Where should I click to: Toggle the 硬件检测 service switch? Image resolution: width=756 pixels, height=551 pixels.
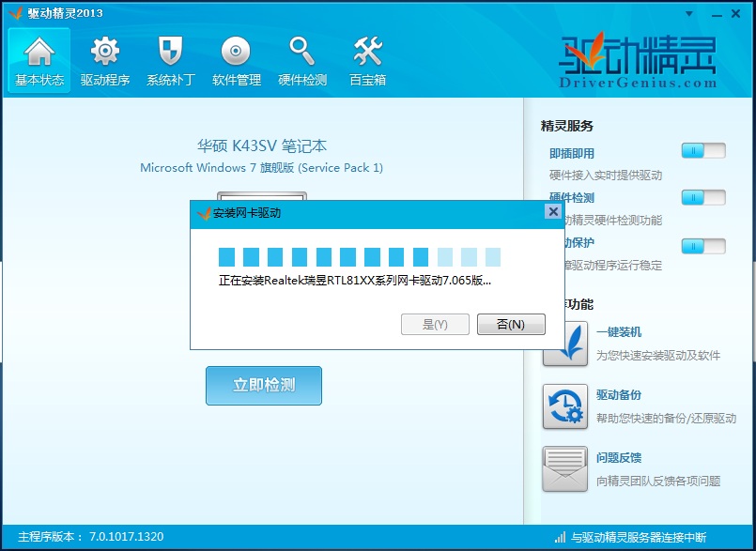(x=703, y=197)
